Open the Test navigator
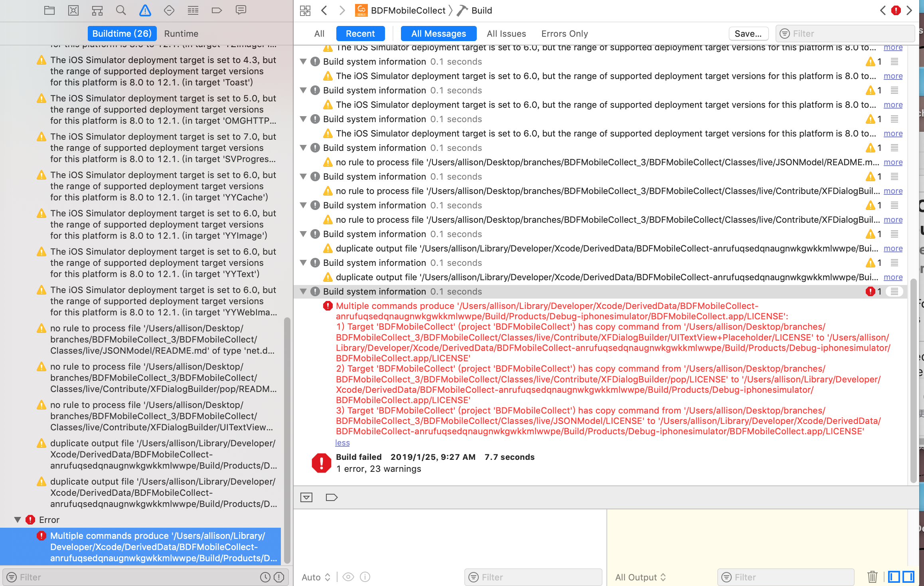Viewport: 924px width, 586px height. pyautogui.click(x=169, y=10)
